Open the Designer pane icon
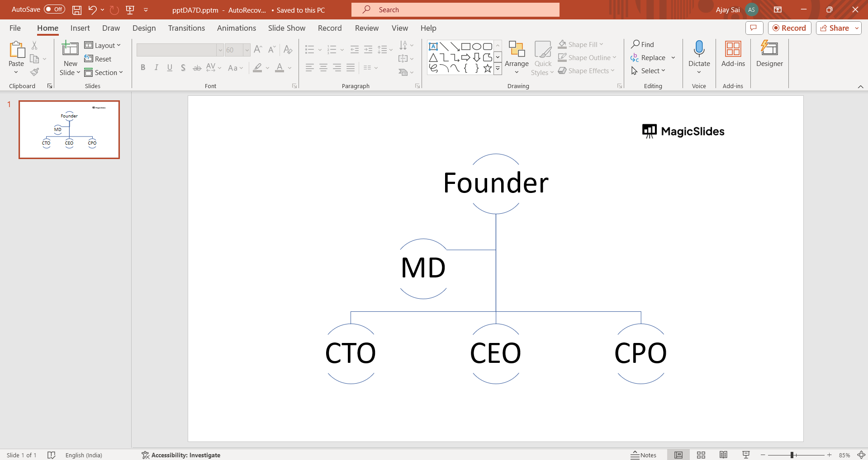The width and height of the screenshot is (868, 460). (769, 49)
